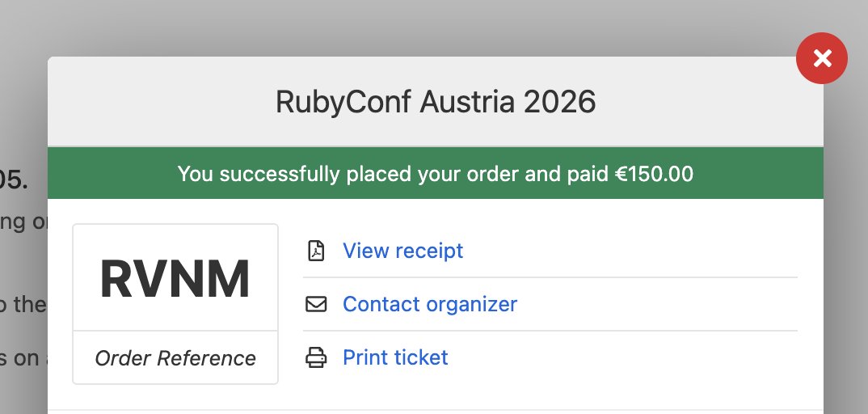Click the printer icon beside Print ticket
The width and height of the screenshot is (868, 414).
(x=316, y=357)
